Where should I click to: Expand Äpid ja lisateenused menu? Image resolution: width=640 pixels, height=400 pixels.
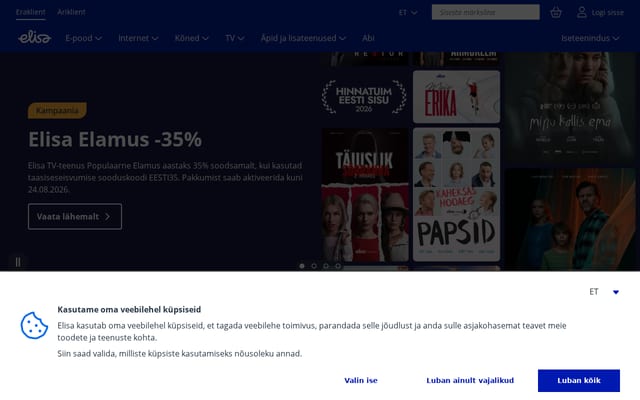(x=303, y=38)
